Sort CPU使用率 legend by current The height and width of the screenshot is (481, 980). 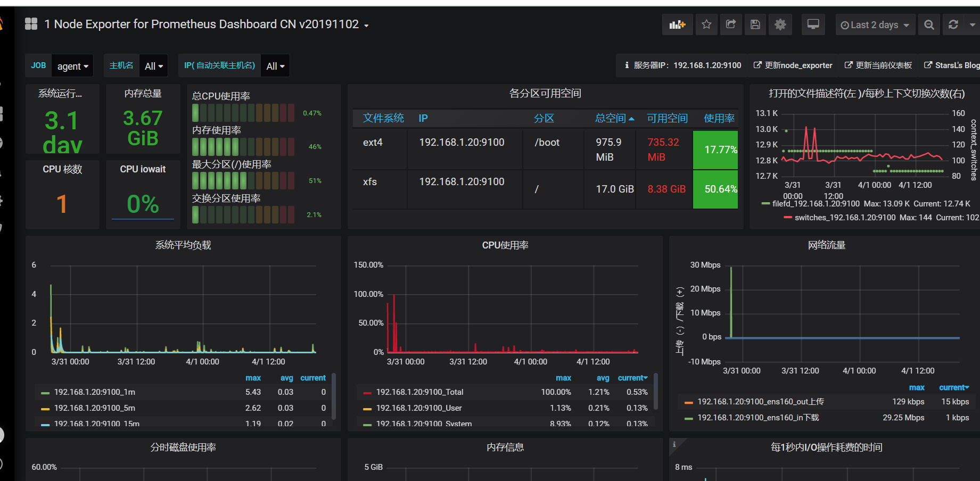click(632, 378)
